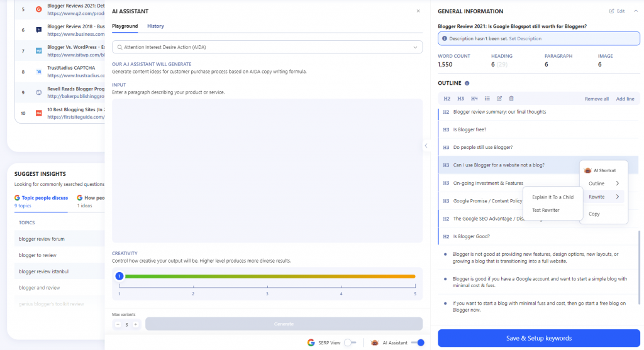Select the H3 heading format button
The height and width of the screenshot is (350, 644).
click(460, 99)
